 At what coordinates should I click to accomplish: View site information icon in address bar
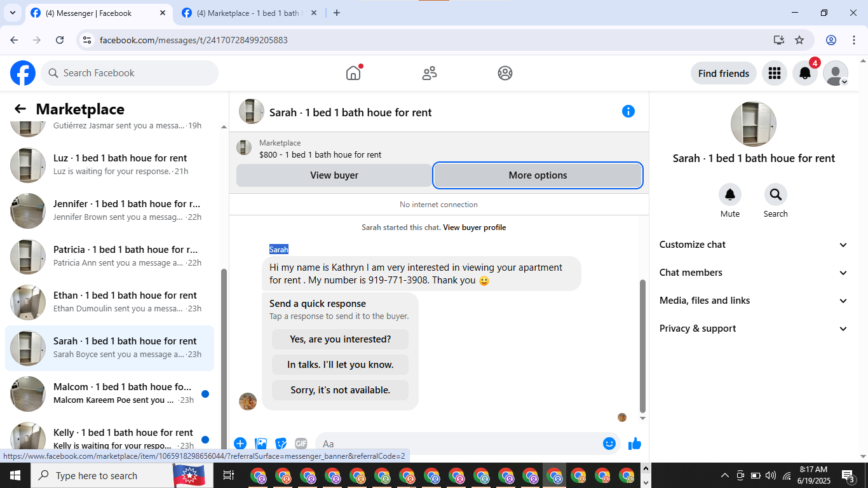pos(88,40)
